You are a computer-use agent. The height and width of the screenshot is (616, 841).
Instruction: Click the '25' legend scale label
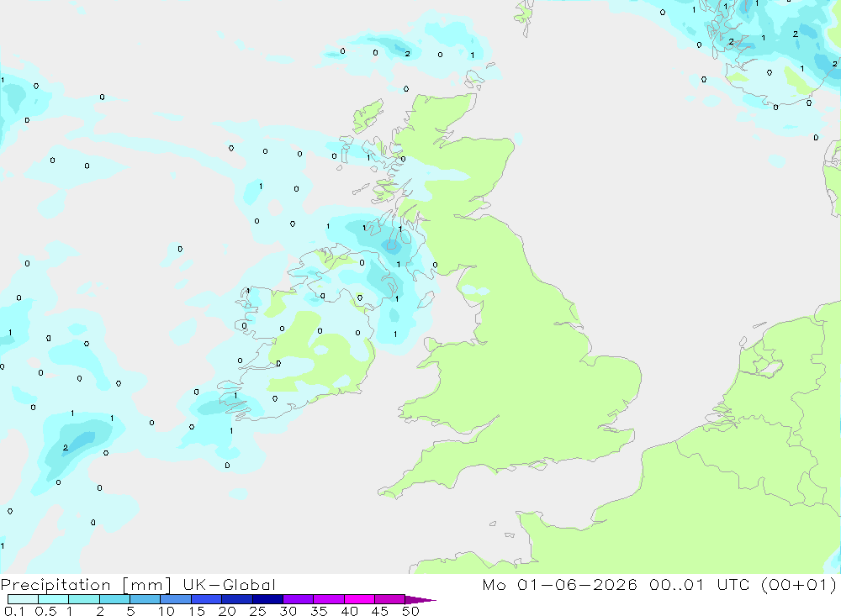[x=258, y=611]
